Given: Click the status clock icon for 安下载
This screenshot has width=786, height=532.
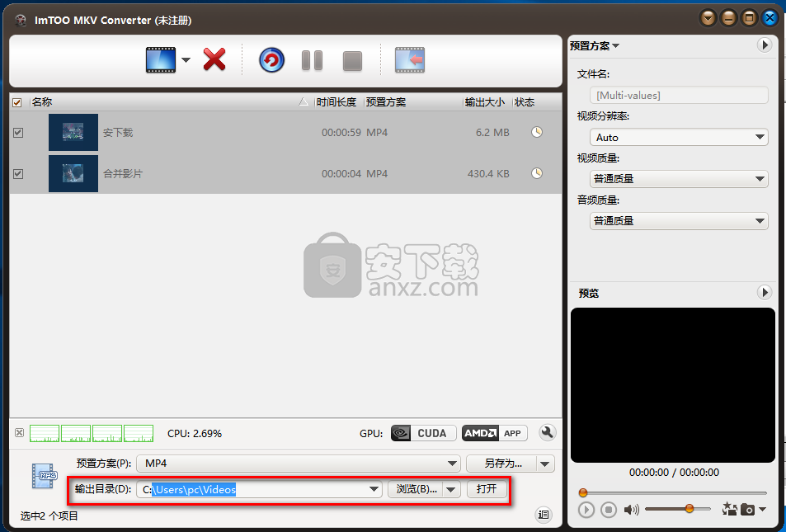Looking at the screenshot, I should point(537,132).
